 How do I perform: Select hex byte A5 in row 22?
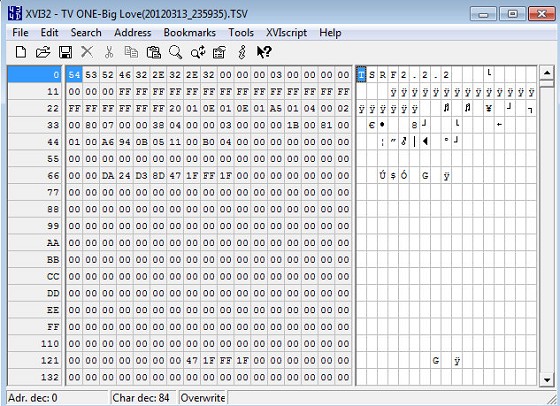click(276, 108)
